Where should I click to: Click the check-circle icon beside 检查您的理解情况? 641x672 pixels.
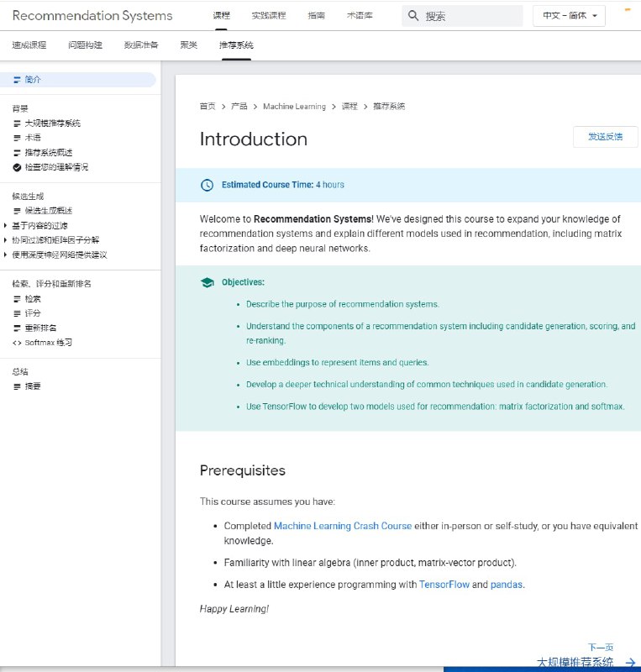[17, 167]
